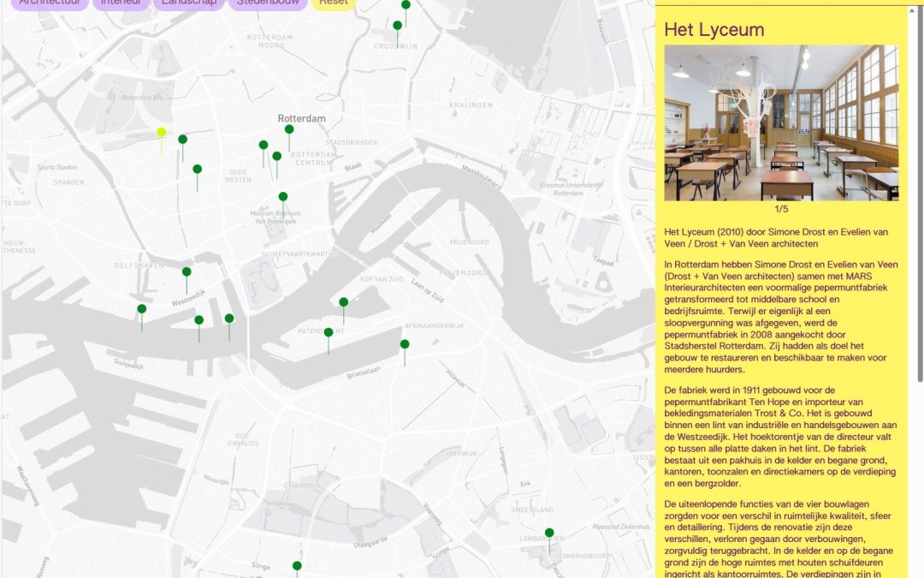
Task: Toggle the Architectuur category filter
Action: (x=50, y=3)
